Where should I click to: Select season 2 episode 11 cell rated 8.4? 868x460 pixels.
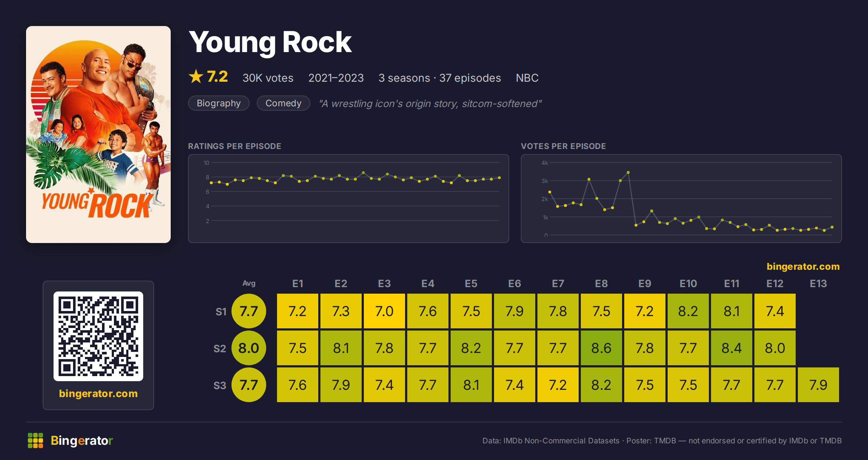click(x=731, y=348)
